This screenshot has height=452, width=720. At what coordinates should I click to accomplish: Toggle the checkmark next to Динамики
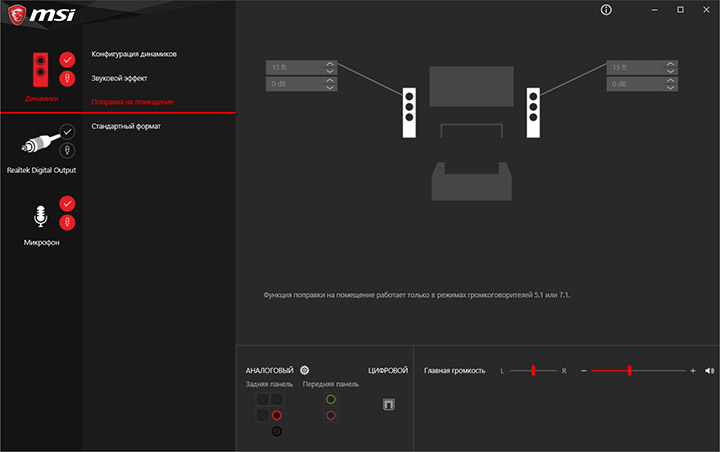pos(67,60)
